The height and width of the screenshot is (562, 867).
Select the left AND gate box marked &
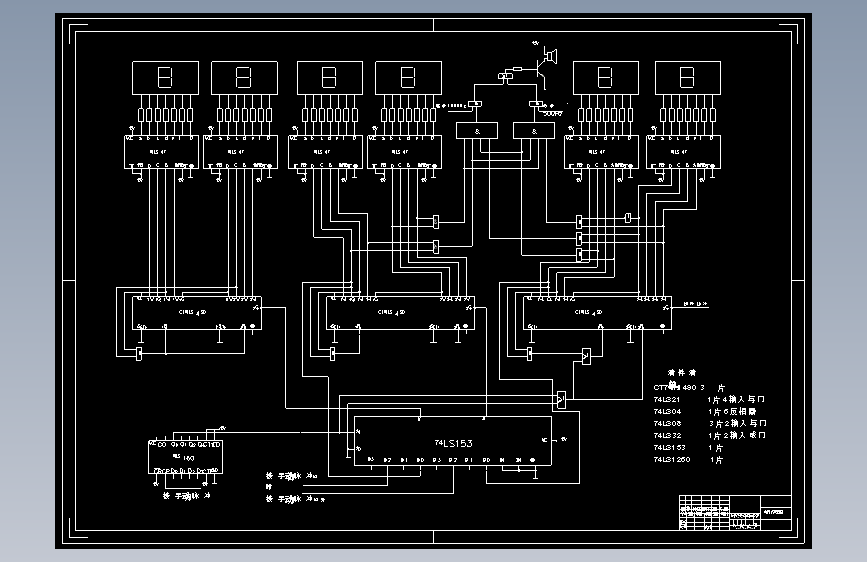[x=477, y=131]
